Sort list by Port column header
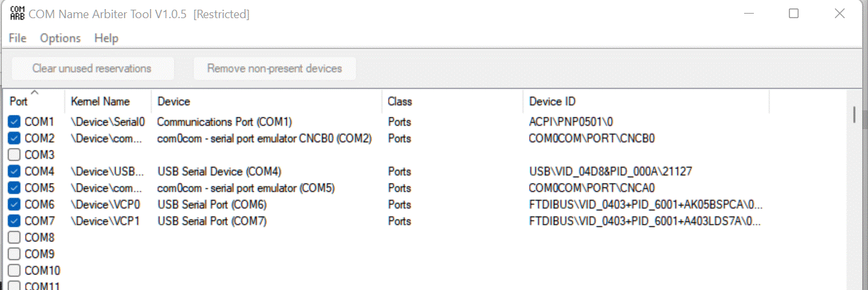Screen dimensions: 868x290 coord(19,102)
